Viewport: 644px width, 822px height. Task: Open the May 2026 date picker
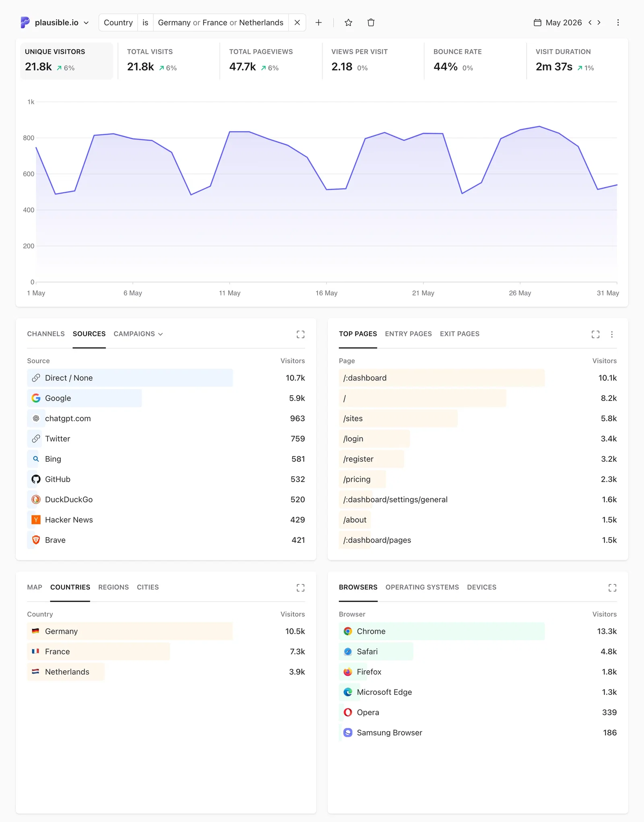(558, 23)
